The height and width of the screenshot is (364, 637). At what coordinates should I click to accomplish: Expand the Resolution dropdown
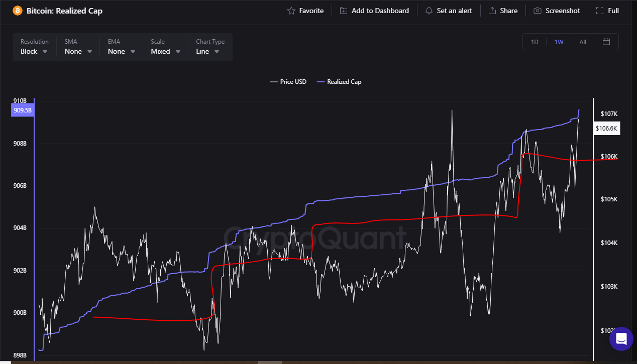(34, 51)
